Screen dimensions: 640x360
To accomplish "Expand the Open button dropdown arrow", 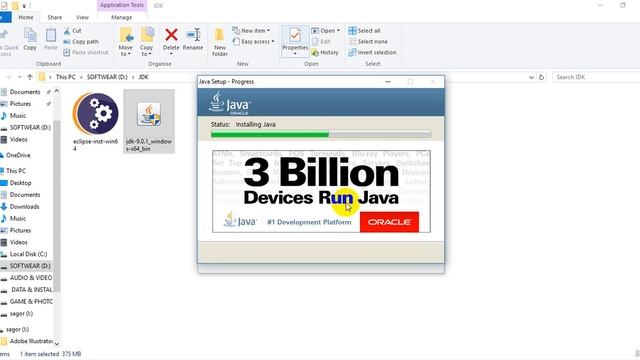I will coord(338,31).
